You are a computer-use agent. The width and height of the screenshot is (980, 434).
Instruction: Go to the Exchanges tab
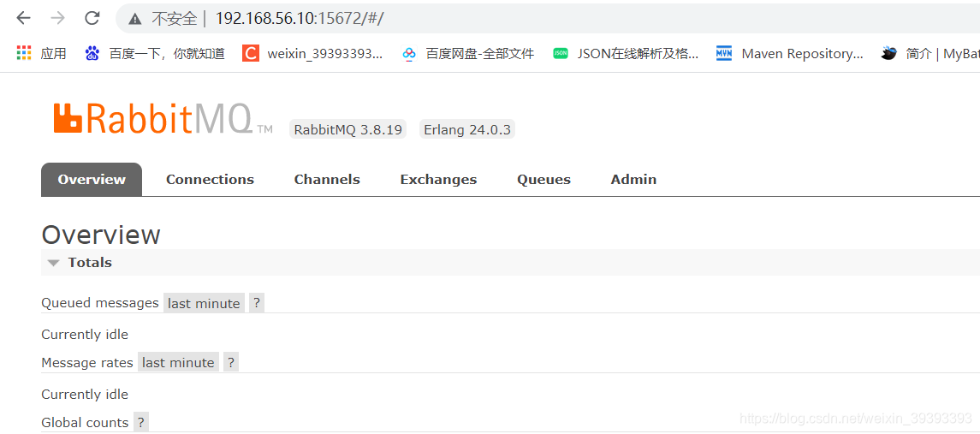(438, 180)
